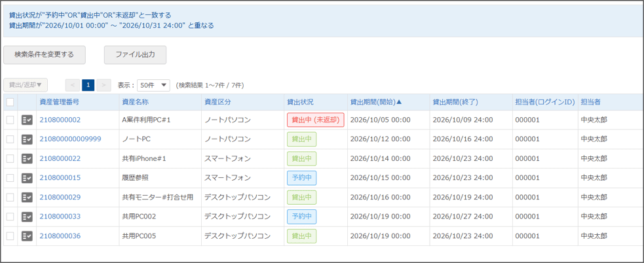Open asset link 2108000002
The image size is (644, 263).
pyautogui.click(x=60, y=120)
